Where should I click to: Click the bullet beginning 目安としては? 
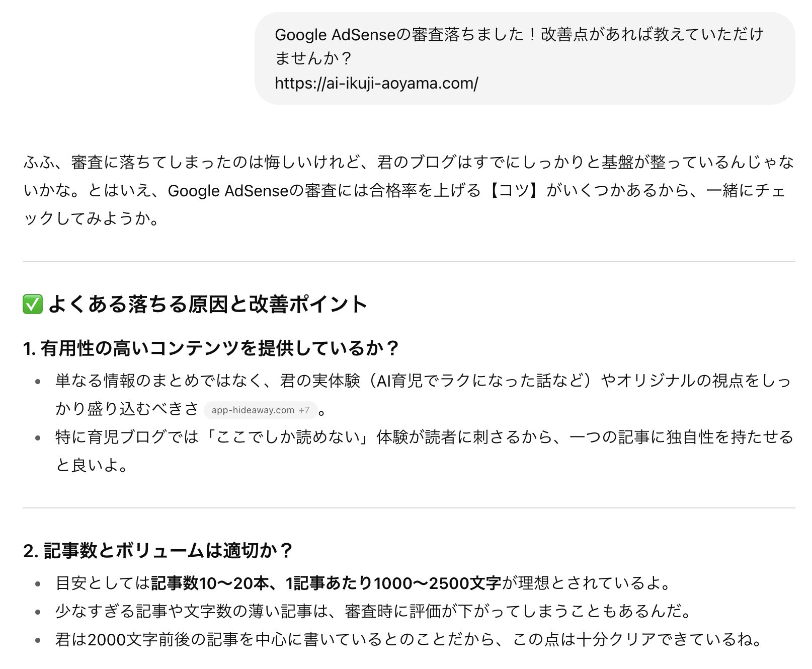[364, 583]
